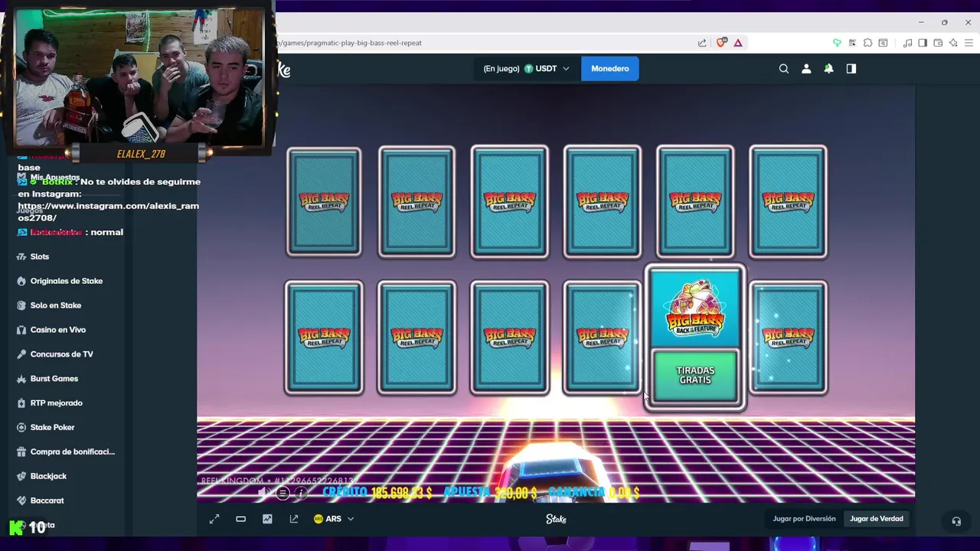Open live support headset icon
Viewport: 980px width, 551px height.
[956, 521]
